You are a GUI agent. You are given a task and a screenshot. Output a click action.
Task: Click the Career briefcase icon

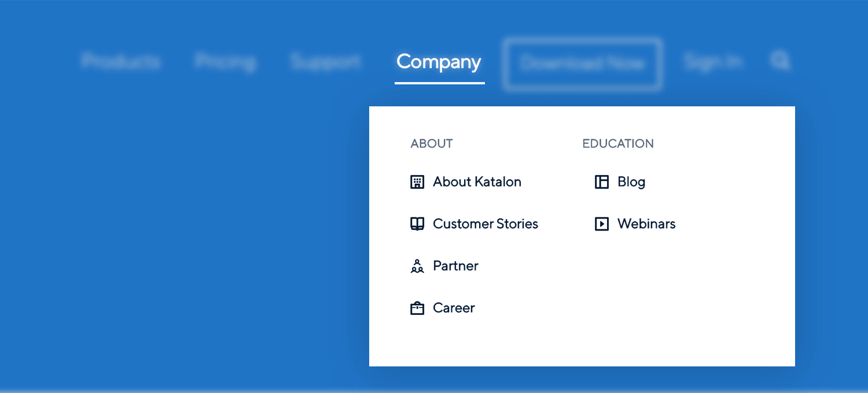click(417, 309)
